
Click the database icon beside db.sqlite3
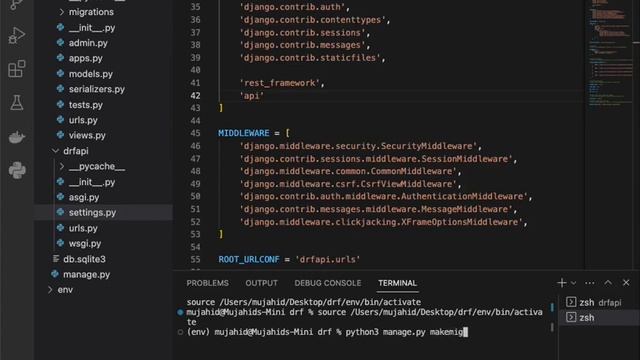(56, 258)
